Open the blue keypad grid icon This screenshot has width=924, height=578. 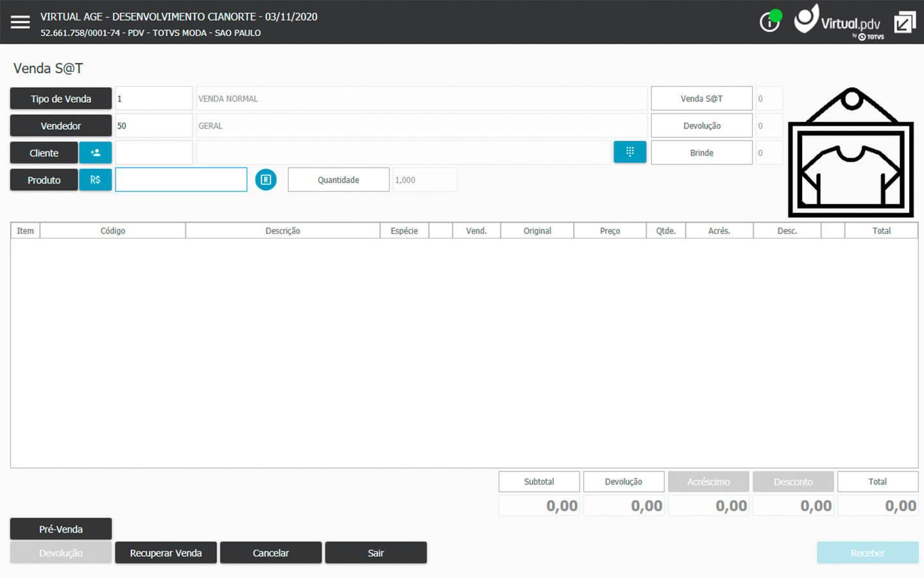629,152
